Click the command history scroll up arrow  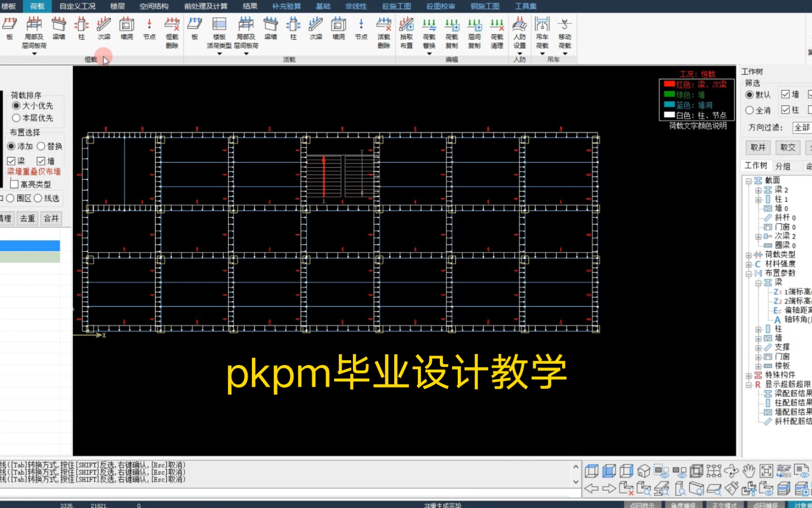575,466
